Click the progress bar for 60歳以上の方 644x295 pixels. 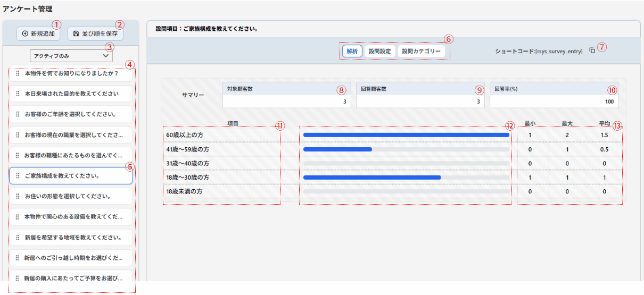[x=406, y=136]
